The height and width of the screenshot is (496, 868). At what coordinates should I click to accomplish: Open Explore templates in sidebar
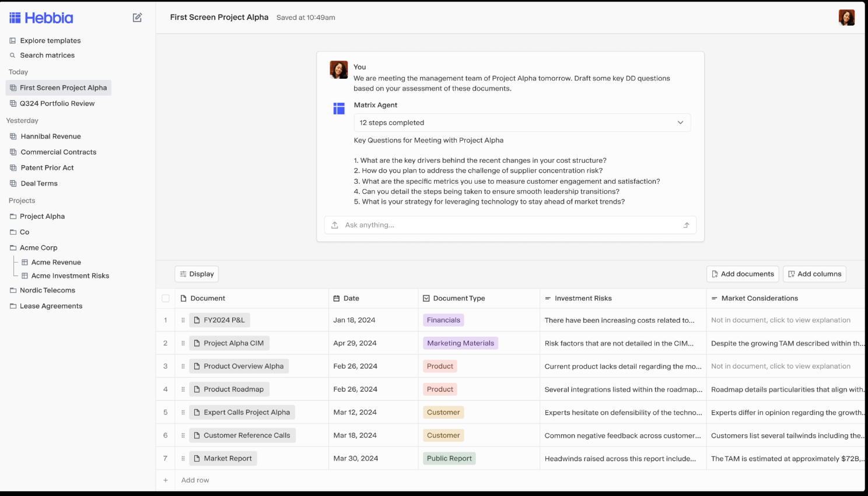[45, 41]
